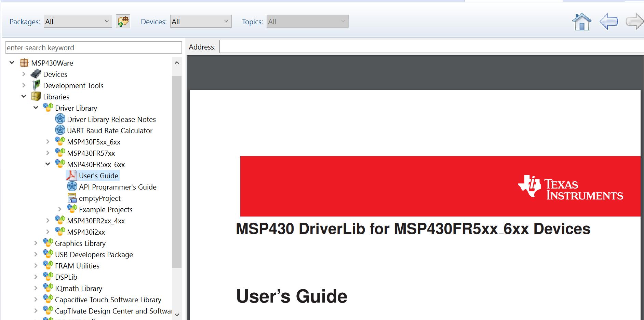Open the Topics dropdown
Viewport: 644px width, 320px height.
[x=308, y=22]
